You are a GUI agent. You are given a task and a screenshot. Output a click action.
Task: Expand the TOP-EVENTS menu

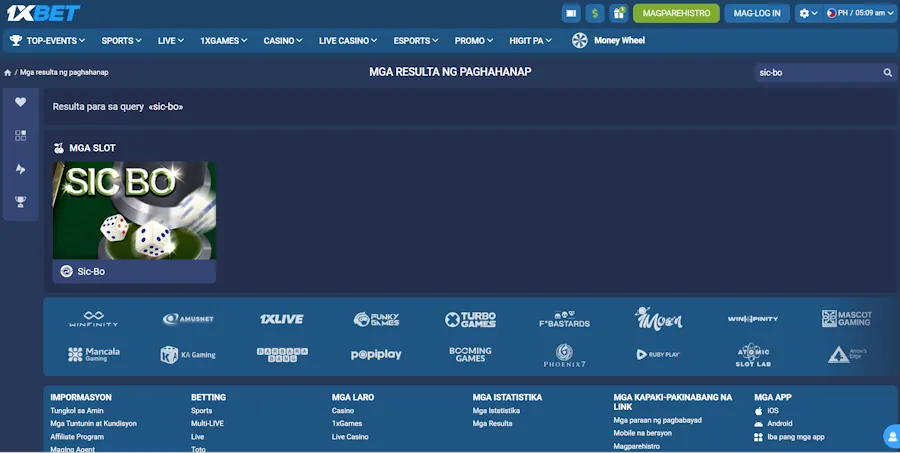(48, 41)
